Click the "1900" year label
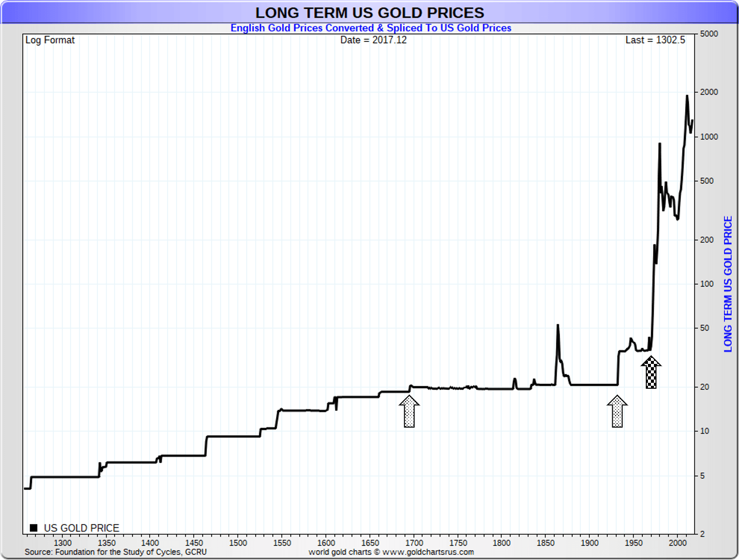 [590, 543]
